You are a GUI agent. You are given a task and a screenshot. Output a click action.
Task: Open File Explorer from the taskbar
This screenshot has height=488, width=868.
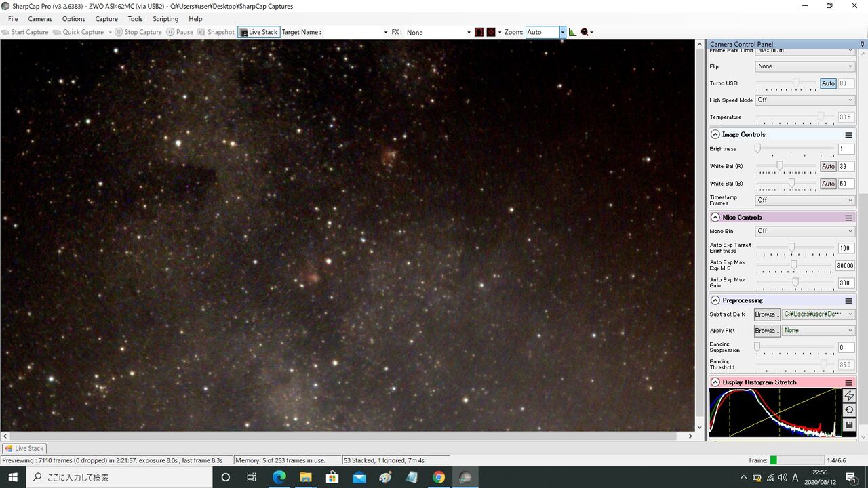pos(305,477)
